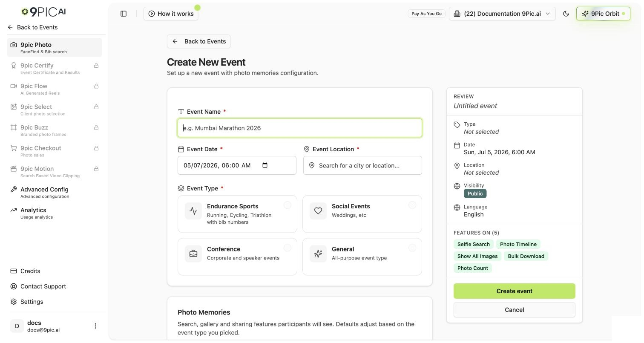Open 9pic Buzz in sidebar
This screenshot has height=343, width=644.
point(55,130)
